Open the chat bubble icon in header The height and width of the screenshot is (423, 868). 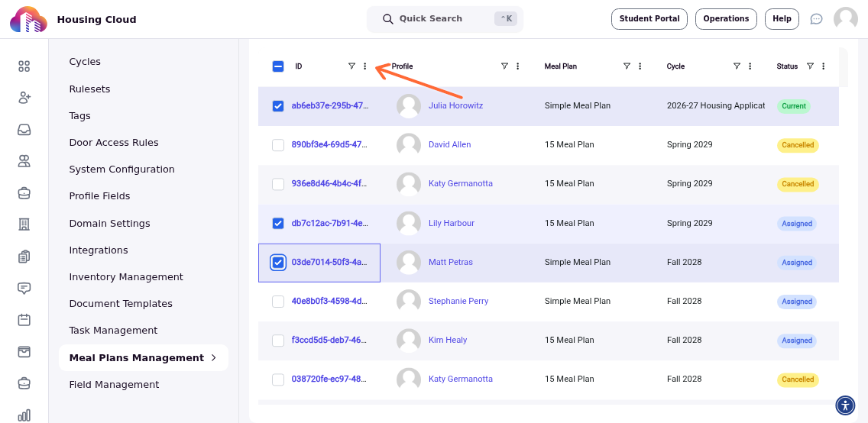pyautogui.click(x=816, y=19)
